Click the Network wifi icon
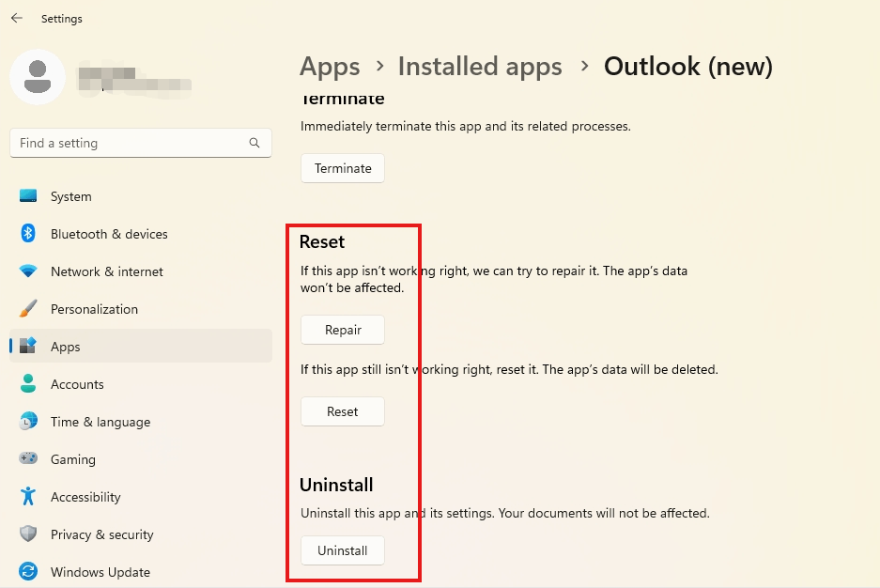This screenshot has height=588, width=880. [28, 271]
